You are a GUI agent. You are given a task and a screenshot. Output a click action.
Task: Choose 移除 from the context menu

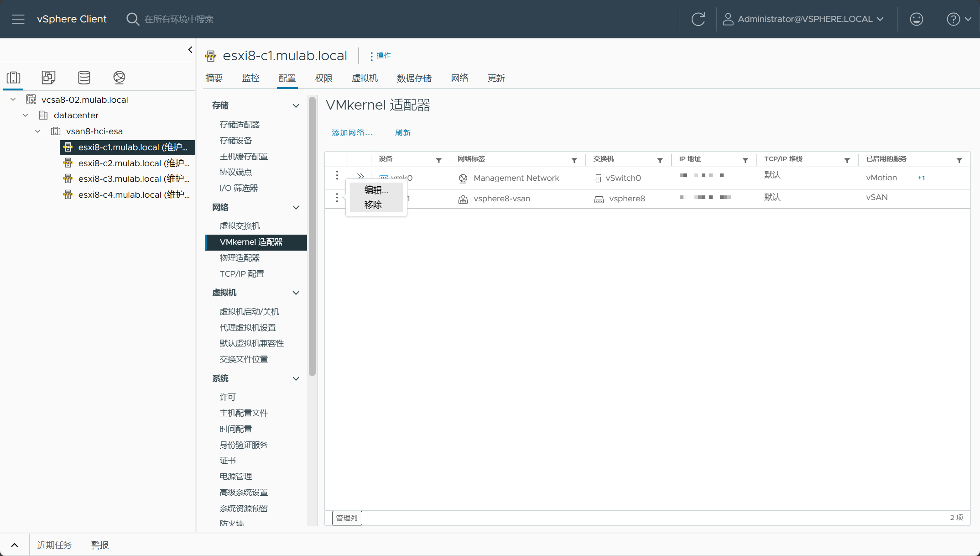click(x=376, y=205)
